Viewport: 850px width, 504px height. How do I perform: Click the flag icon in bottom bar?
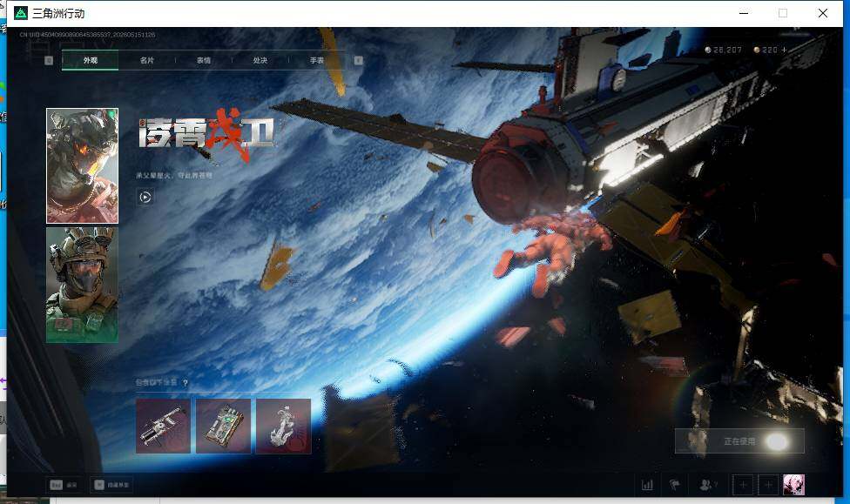tap(674, 485)
